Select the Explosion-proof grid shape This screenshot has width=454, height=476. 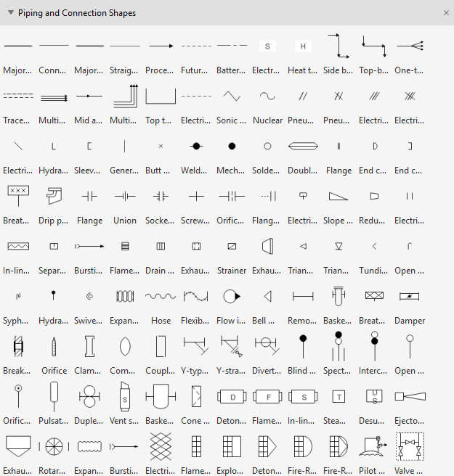232,446
